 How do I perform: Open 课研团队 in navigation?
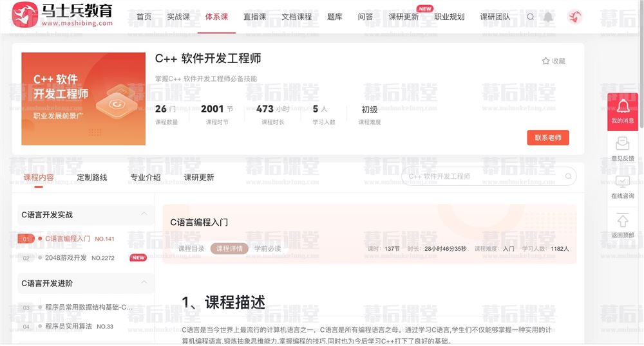pyautogui.click(x=495, y=17)
